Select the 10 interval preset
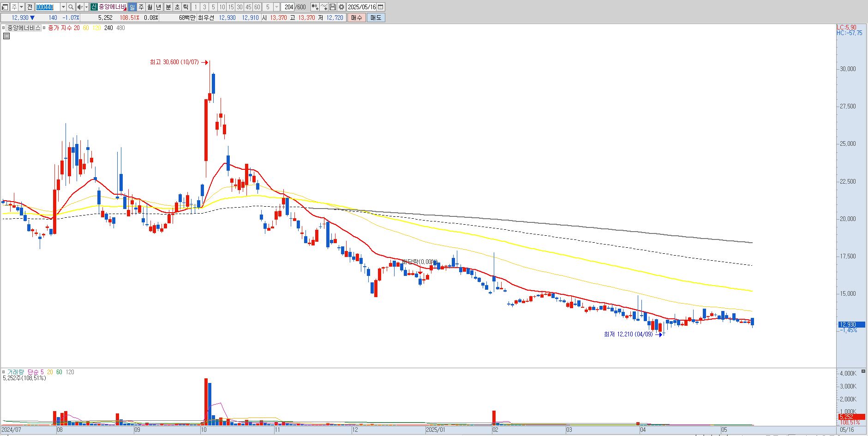Viewport: 868px width, 436px height. point(222,7)
